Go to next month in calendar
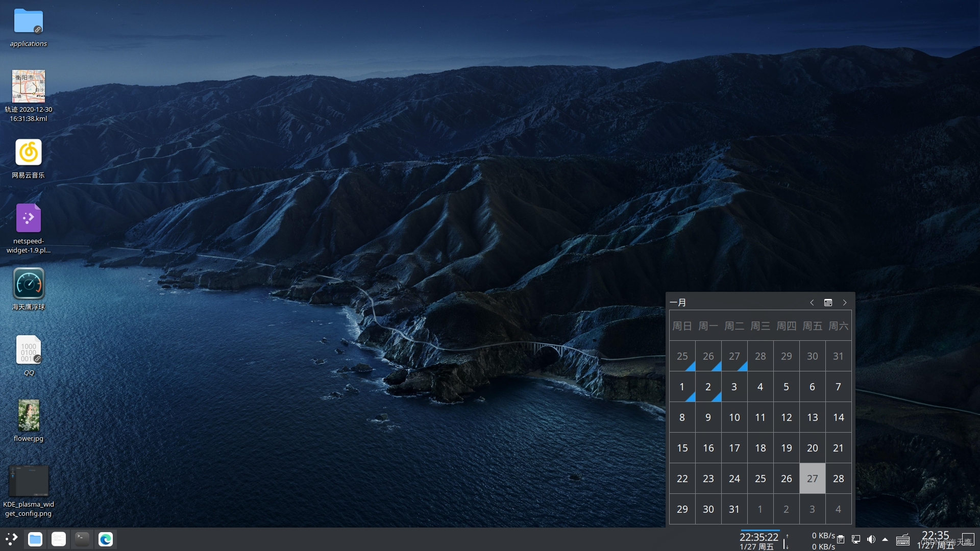This screenshot has height=551, width=980. (844, 303)
